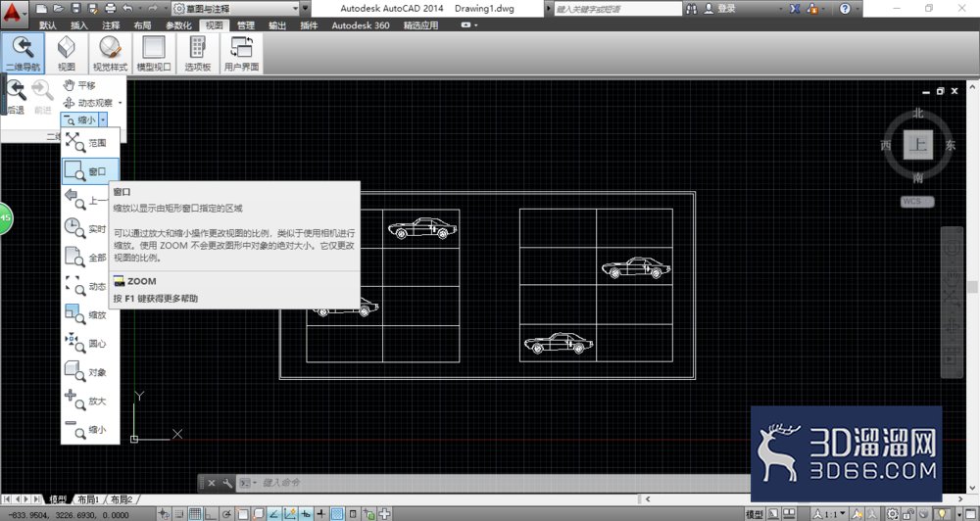Toggle ortho mode in status bar
The image size is (980, 521).
[211, 514]
